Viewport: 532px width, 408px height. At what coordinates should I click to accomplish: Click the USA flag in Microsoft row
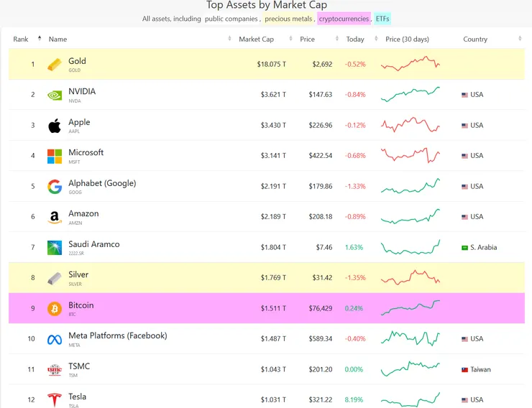tap(464, 156)
